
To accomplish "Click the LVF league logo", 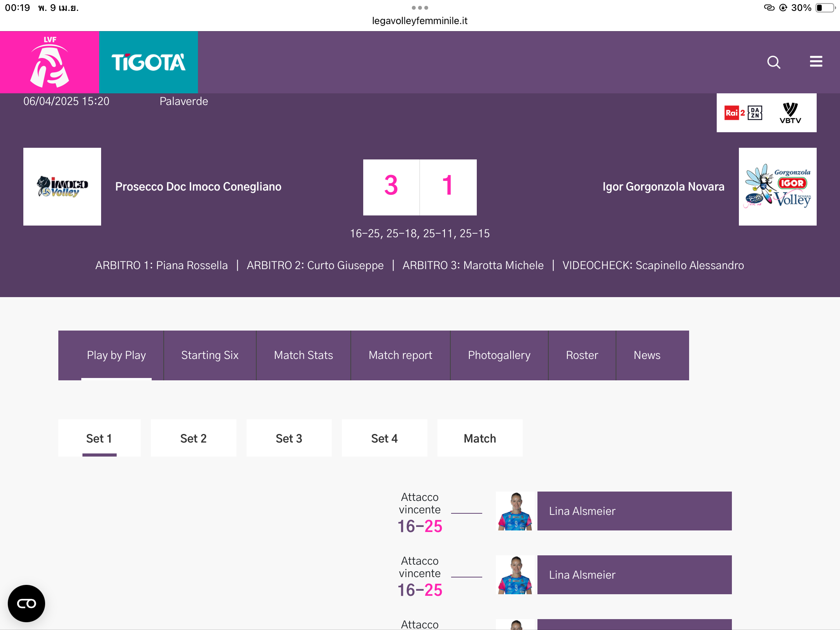I will (50, 62).
